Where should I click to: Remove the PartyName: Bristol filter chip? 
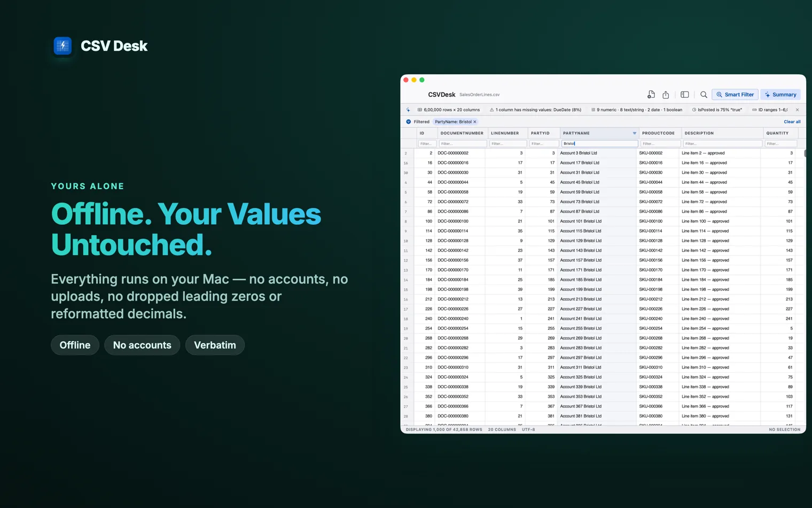[474, 122]
